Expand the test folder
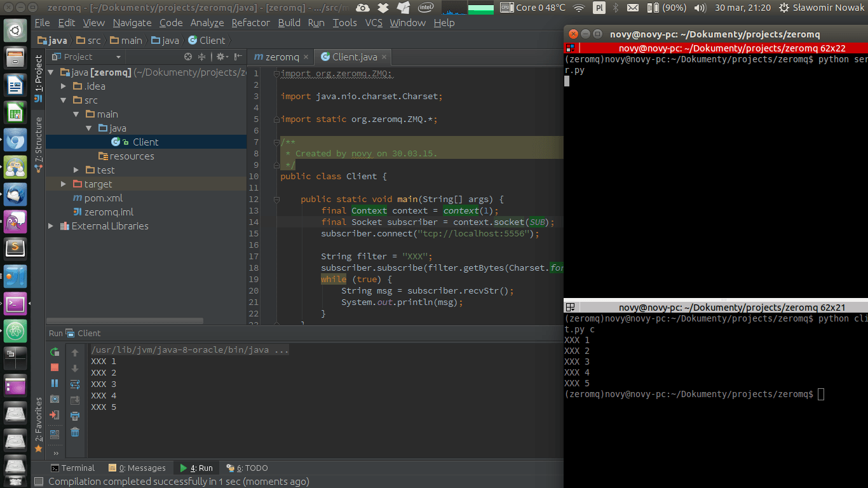This screenshot has width=868, height=488. click(76, 170)
